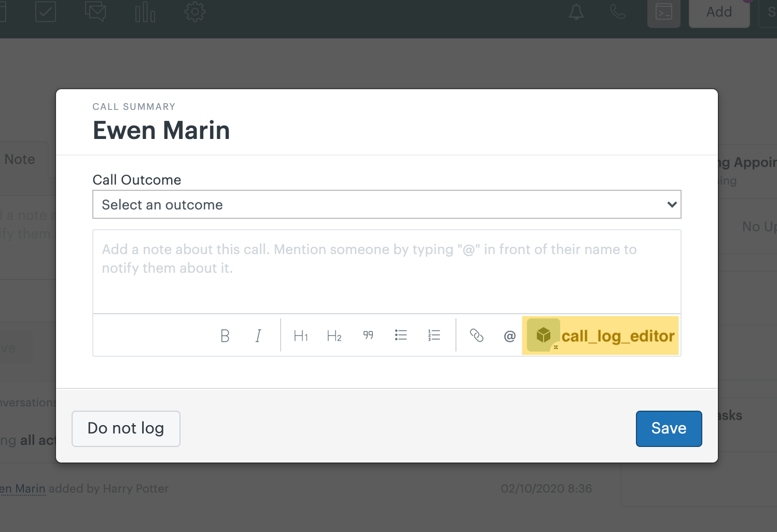The width and height of the screenshot is (777, 532).
Task: Open settings gear icon in top bar
Action: click(195, 11)
